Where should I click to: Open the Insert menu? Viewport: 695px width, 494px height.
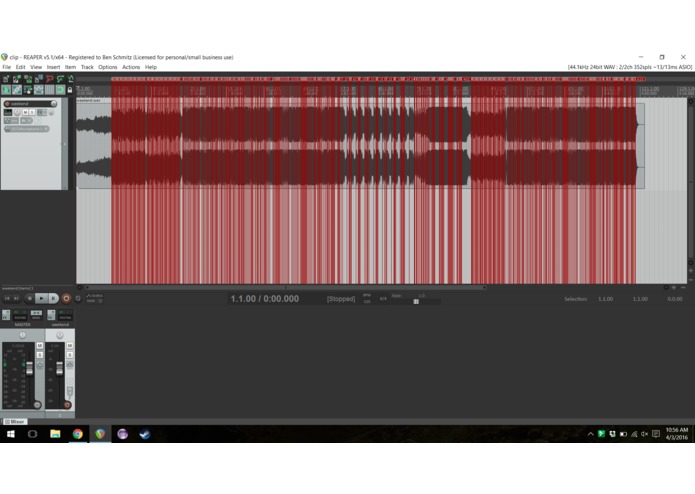[53, 67]
